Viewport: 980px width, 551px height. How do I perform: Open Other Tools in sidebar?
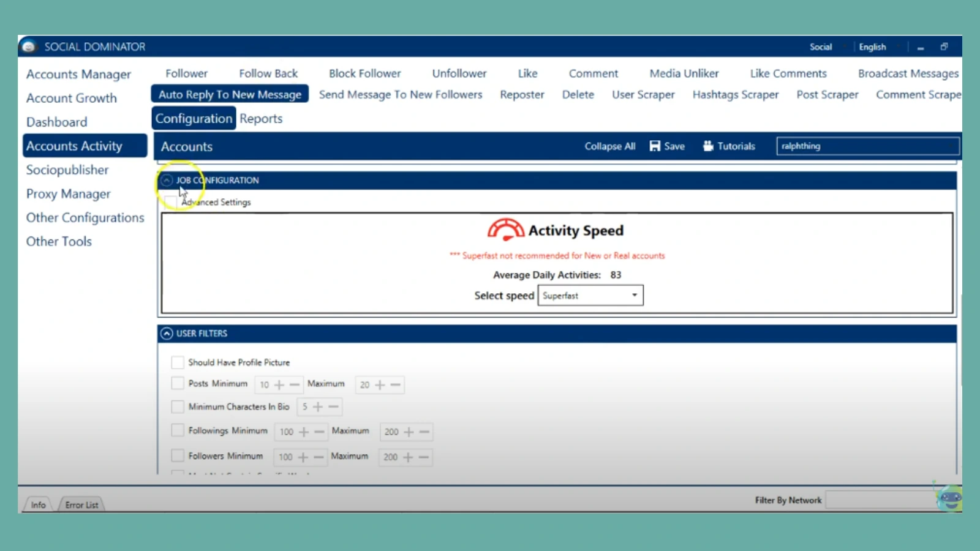(59, 241)
